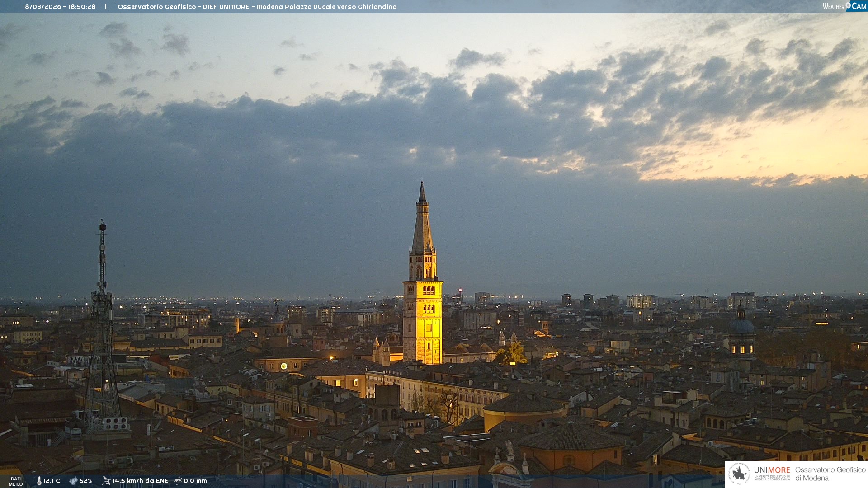Click the blue church dome

pyautogui.click(x=741, y=325)
